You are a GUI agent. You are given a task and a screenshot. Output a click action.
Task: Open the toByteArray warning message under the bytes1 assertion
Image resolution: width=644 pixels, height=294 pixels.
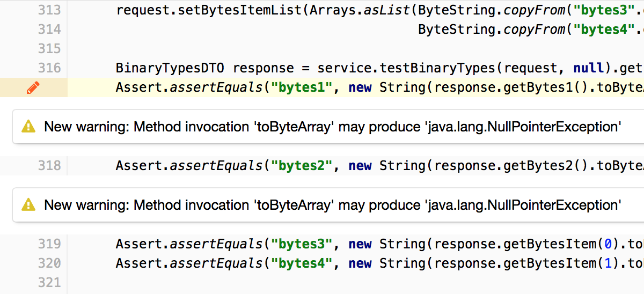click(x=332, y=127)
